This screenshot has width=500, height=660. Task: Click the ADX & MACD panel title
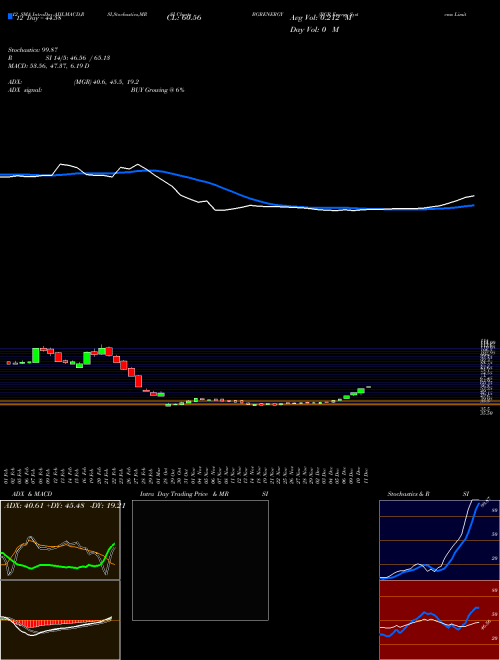pyautogui.click(x=32, y=494)
